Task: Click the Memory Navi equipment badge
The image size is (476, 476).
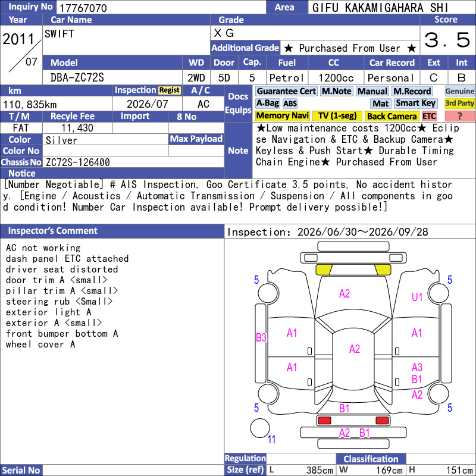Action: click(282, 115)
